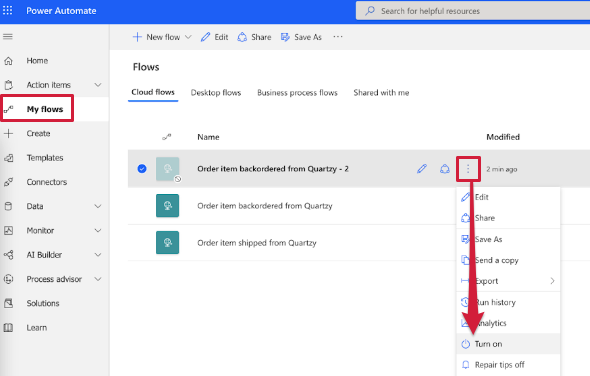This screenshot has width=590, height=376.
Task: Open Templates navigation link
Action: 45,158
